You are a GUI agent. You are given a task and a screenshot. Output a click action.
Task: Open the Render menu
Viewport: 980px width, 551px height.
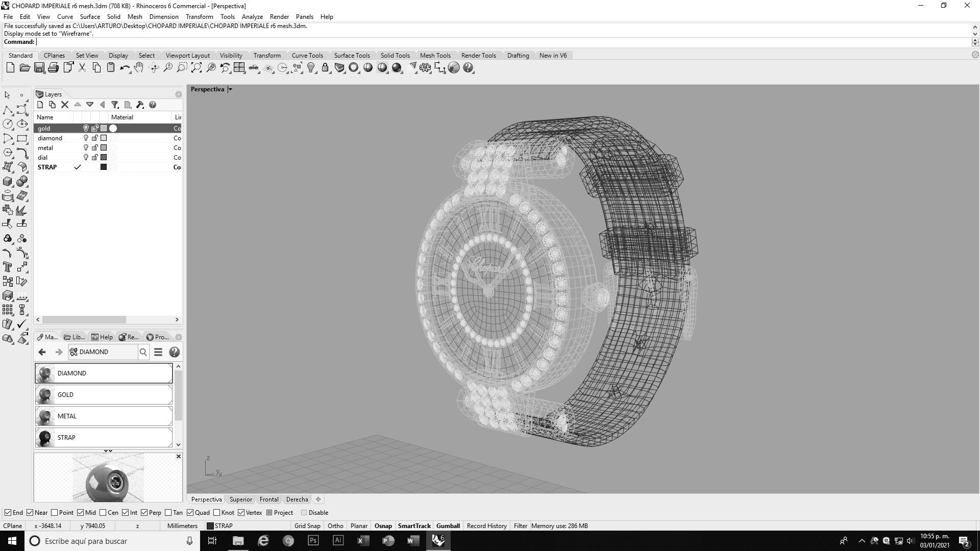click(x=279, y=17)
